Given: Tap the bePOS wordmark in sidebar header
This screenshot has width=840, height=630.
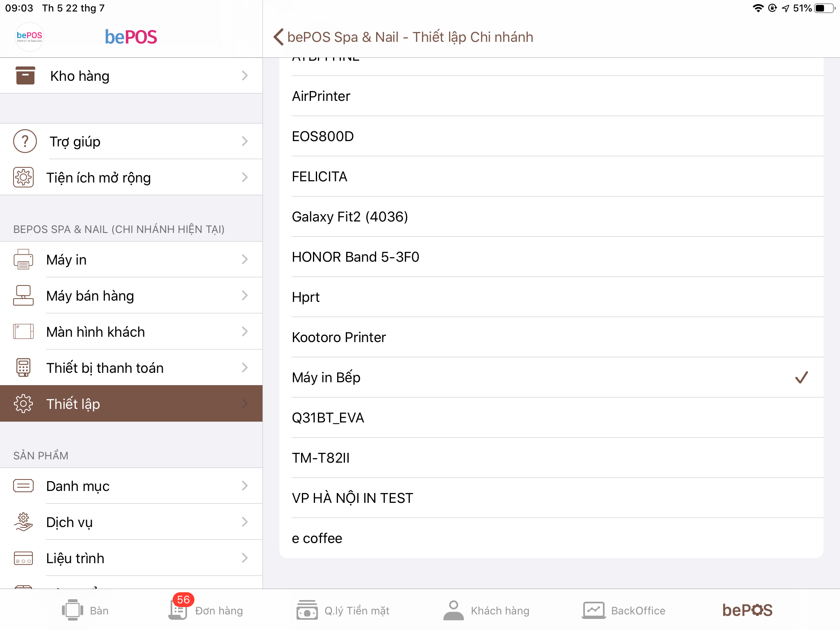Looking at the screenshot, I should point(131,37).
